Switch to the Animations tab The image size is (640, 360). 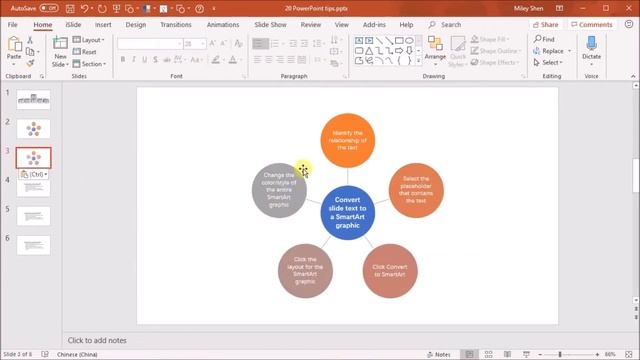[223, 25]
